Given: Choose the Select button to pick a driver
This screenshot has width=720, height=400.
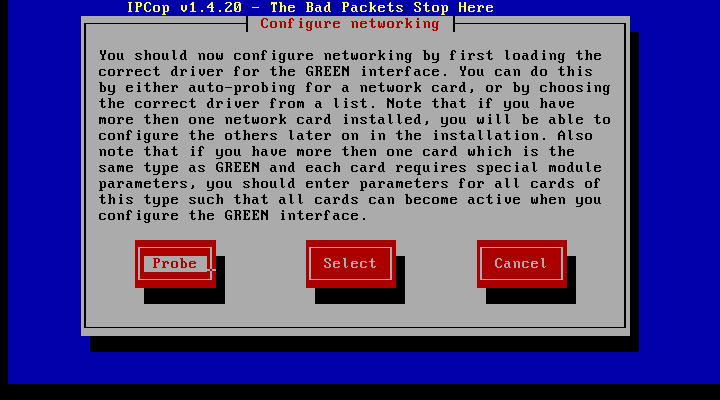Looking at the screenshot, I should click(x=351, y=264).
